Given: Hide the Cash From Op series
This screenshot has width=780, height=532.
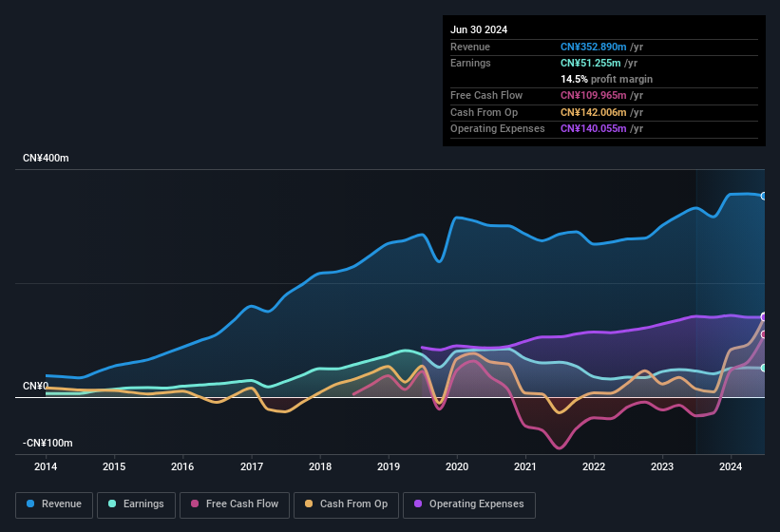Looking at the screenshot, I should (346, 504).
